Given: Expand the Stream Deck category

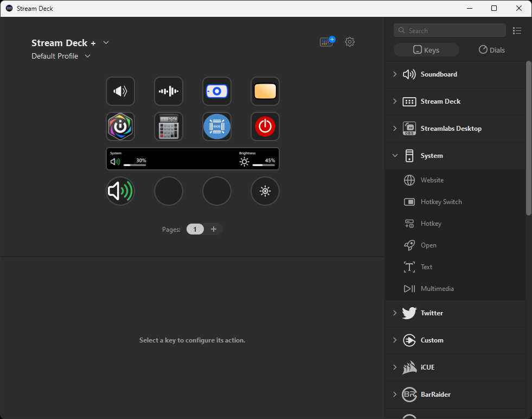Looking at the screenshot, I should [x=395, y=101].
